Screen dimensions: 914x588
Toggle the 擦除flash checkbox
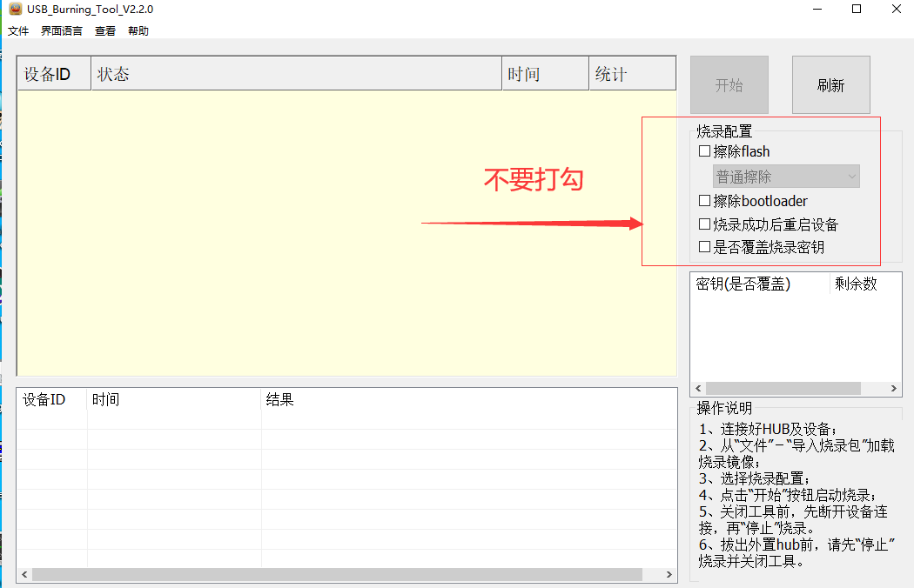pos(704,151)
